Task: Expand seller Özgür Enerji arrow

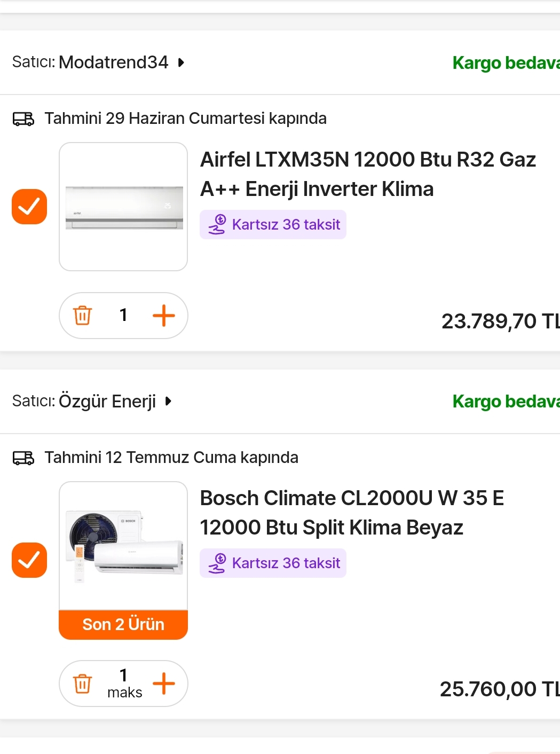Action: [x=169, y=401]
